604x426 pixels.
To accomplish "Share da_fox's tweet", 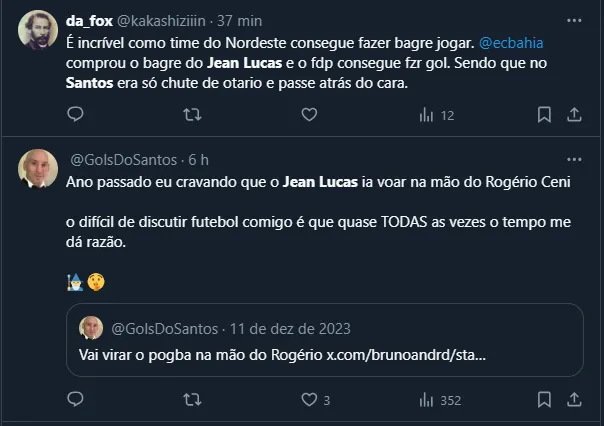I will coord(575,115).
